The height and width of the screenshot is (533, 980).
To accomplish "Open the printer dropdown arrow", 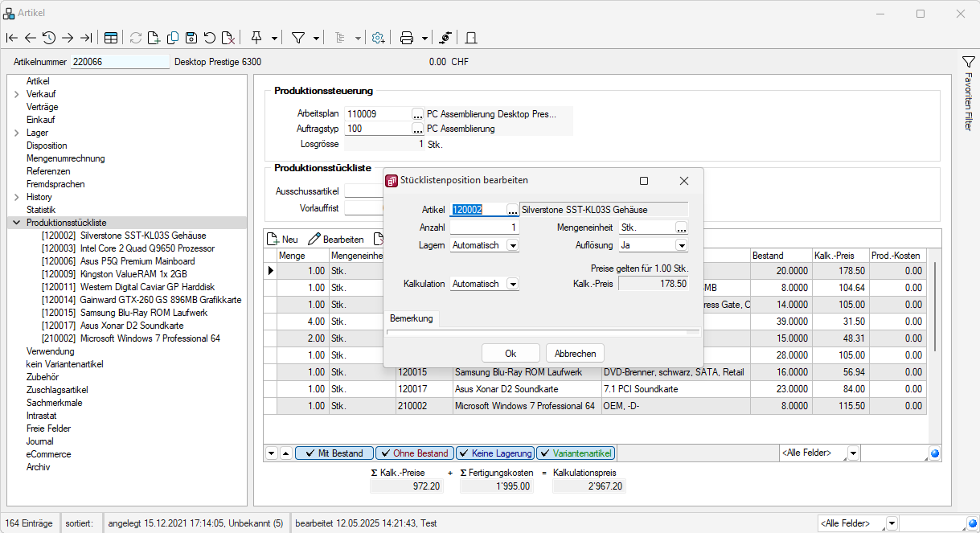I will (x=424, y=38).
